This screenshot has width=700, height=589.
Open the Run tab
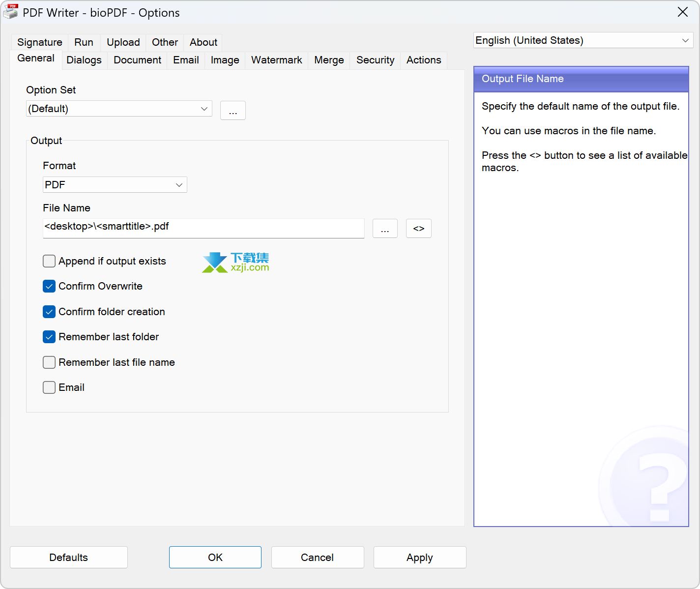coord(84,42)
